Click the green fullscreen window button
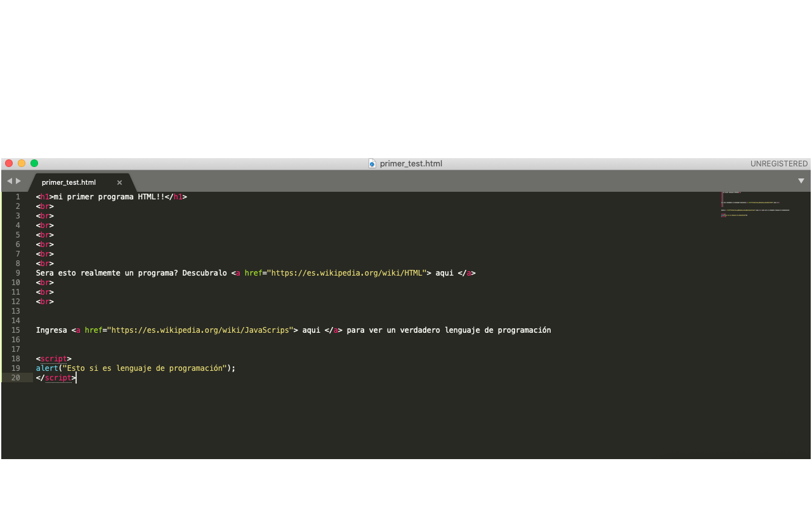Image resolution: width=812 pixels, height=508 pixels. 34,163
